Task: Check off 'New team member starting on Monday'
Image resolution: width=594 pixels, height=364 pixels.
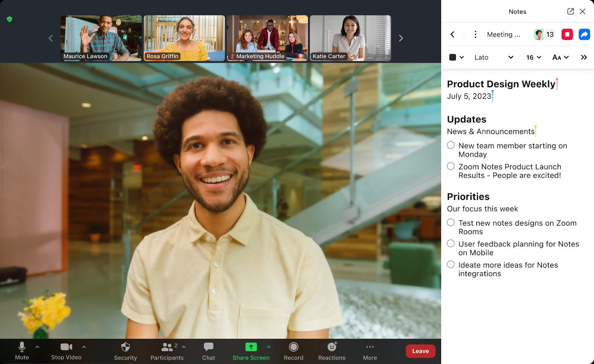Action: pos(451,145)
